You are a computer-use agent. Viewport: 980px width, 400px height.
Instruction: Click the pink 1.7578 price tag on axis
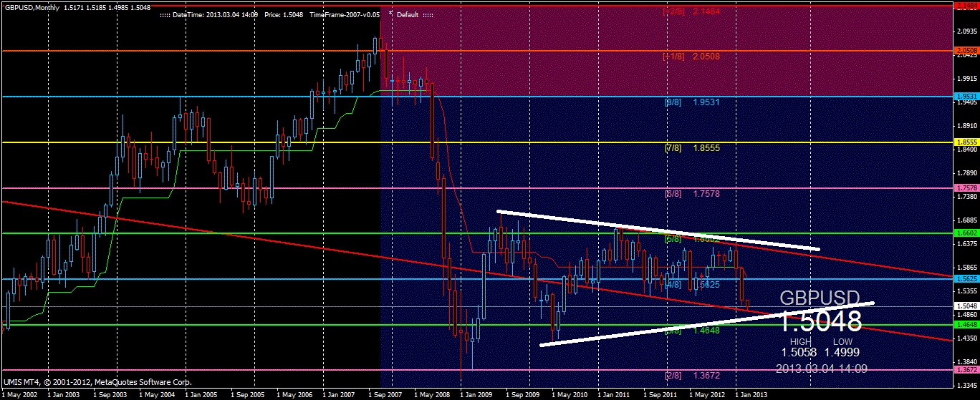(x=967, y=187)
